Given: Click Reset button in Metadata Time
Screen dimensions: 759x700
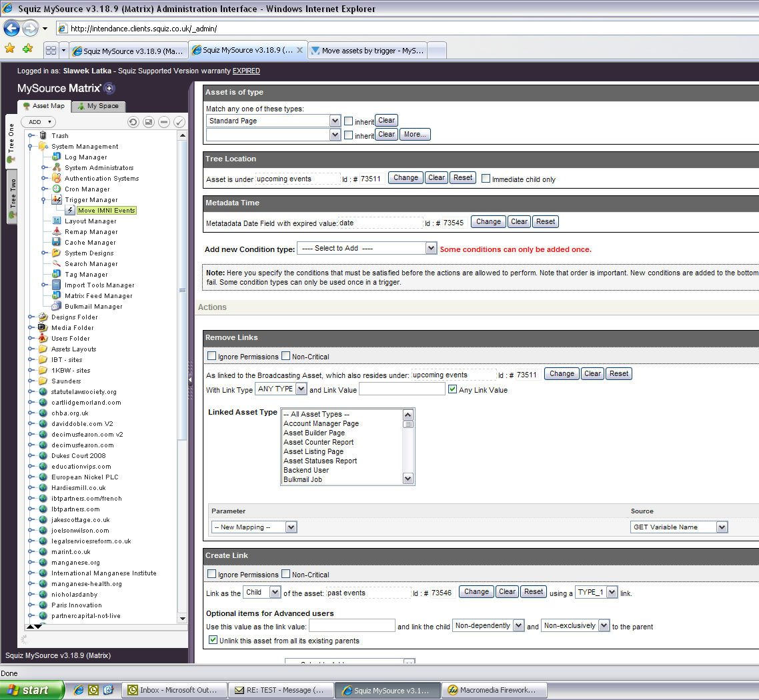Looking at the screenshot, I should (x=546, y=221).
